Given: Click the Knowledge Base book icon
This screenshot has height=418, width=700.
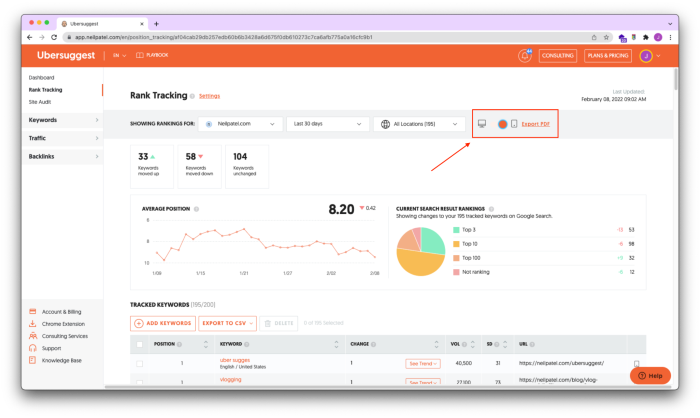Looking at the screenshot, I should [x=33, y=360].
